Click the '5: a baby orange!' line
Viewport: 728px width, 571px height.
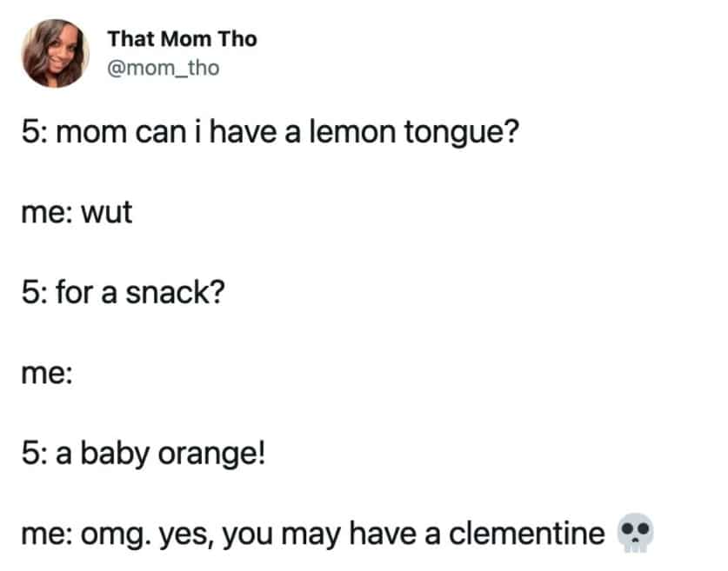click(x=144, y=454)
